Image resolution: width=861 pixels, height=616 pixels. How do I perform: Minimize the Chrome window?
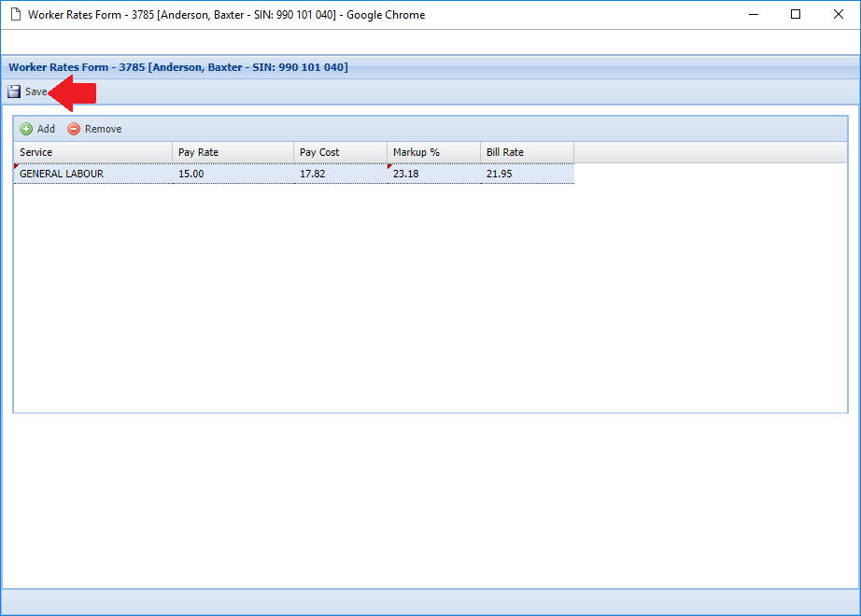(x=754, y=14)
